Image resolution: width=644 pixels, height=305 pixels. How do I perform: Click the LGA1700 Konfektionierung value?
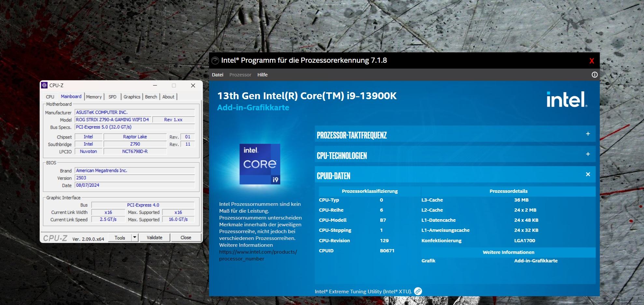525,241
